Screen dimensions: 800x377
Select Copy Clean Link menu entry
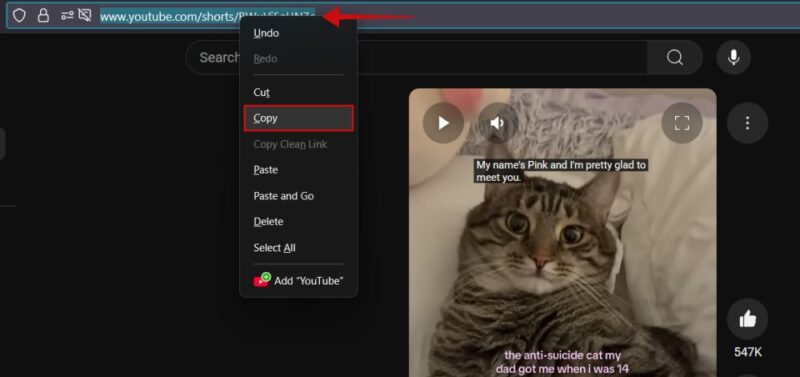click(x=298, y=144)
